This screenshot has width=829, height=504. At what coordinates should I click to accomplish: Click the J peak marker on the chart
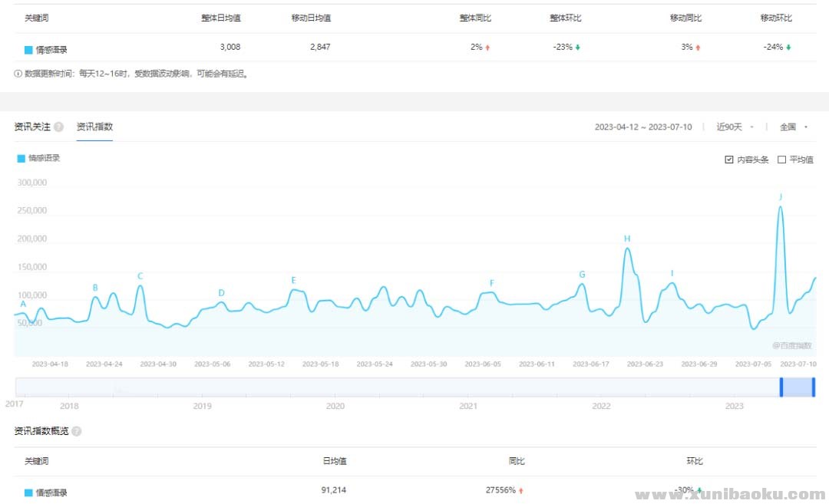pyautogui.click(x=781, y=197)
